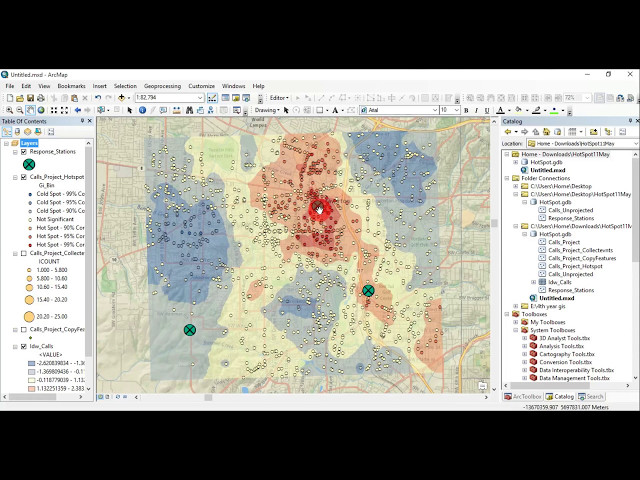Toggle bold text in Drawing toolbar
This screenshot has height=480, width=640.
tap(466, 111)
